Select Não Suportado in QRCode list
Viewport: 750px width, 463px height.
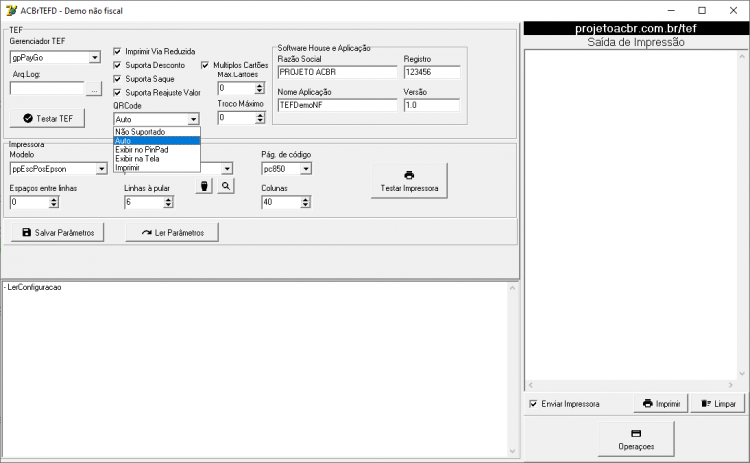[157, 132]
